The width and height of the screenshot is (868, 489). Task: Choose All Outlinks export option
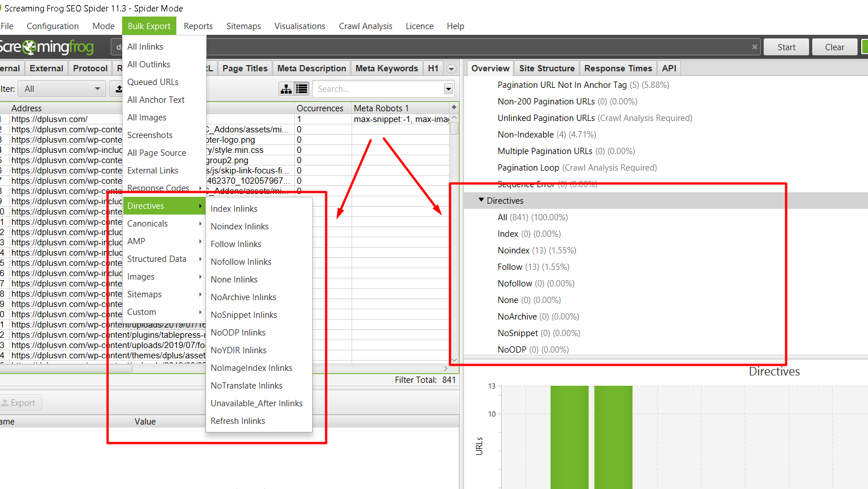(164, 64)
